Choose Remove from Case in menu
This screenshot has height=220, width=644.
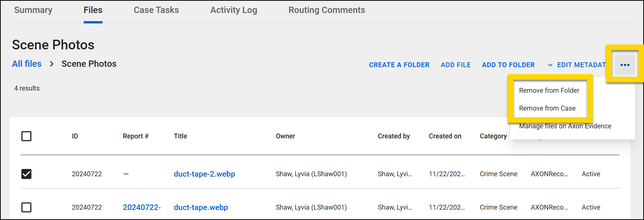coord(547,108)
